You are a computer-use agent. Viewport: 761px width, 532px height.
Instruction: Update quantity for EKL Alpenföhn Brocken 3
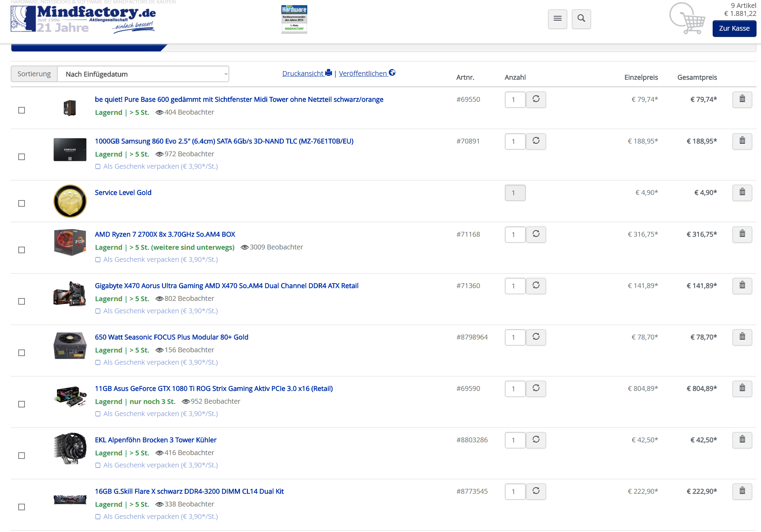[536, 440]
